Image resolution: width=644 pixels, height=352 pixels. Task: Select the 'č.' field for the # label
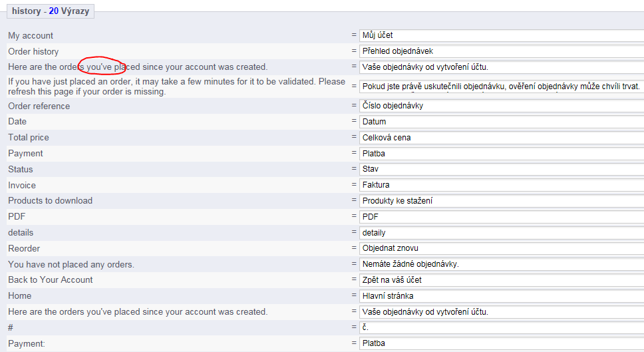click(500, 327)
